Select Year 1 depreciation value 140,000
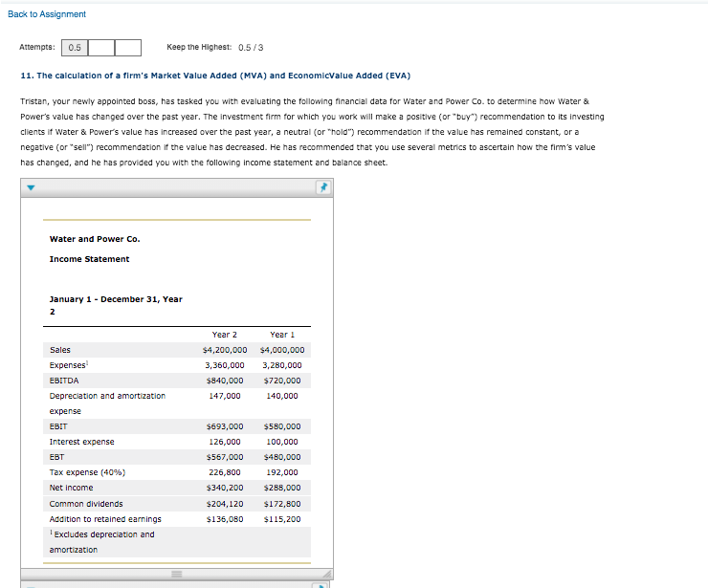This screenshot has height=588, width=708. point(282,396)
